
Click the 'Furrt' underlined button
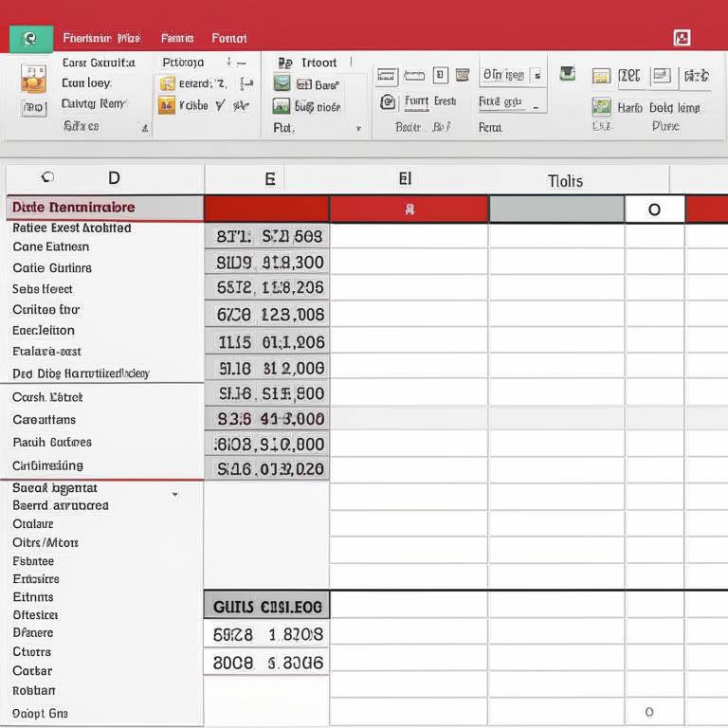tap(416, 101)
